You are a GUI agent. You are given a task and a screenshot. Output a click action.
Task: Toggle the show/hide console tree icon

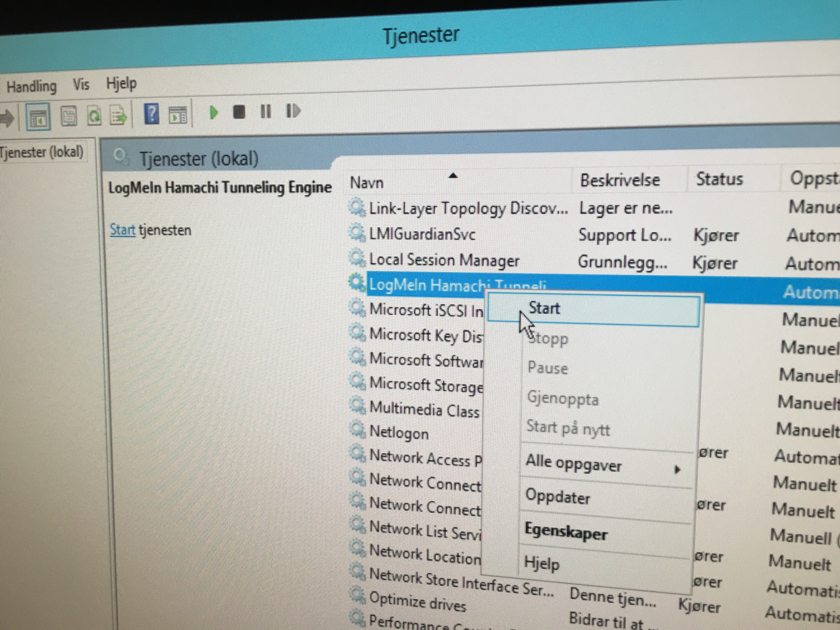[x=38, y=117]
